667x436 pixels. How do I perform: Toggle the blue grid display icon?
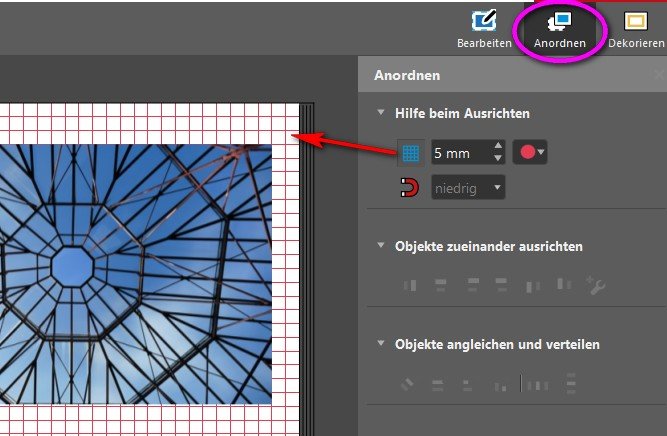[x=410, y=153]
